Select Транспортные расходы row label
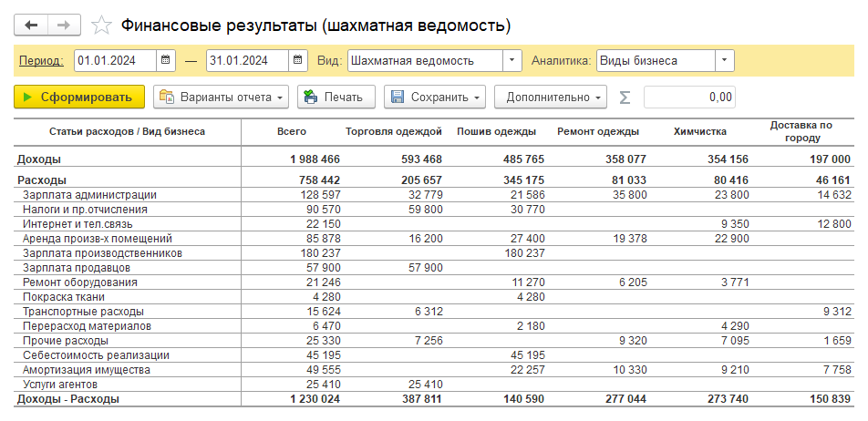868x421 pixels. 83,312
